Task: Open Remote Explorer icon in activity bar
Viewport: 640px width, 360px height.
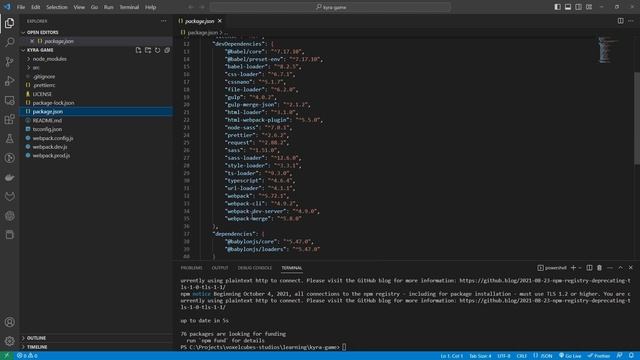Action: tap(9, 100)
